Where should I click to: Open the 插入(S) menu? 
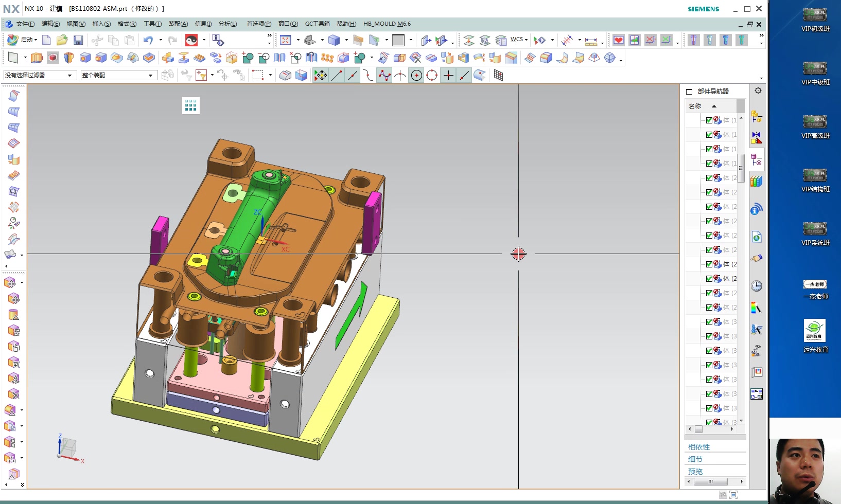click(x=101, y=24)
